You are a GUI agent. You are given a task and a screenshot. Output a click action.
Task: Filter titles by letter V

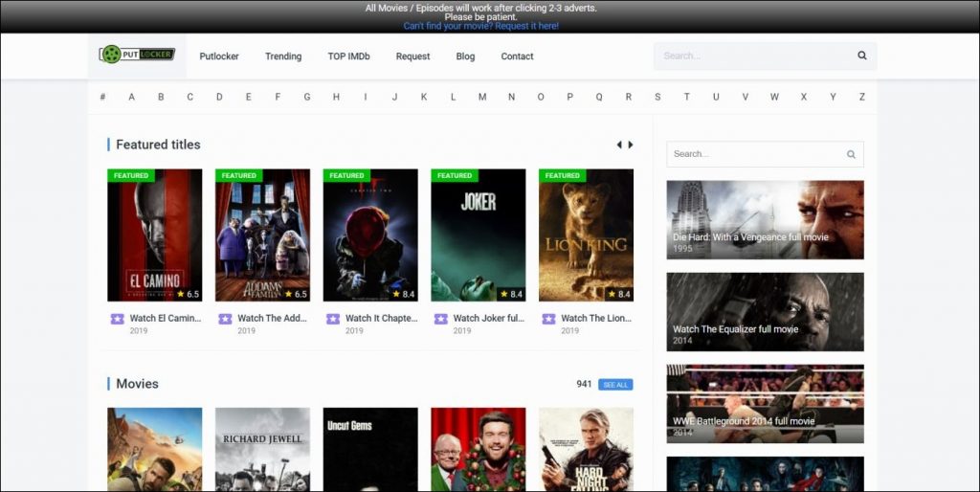tap(745, 97)
